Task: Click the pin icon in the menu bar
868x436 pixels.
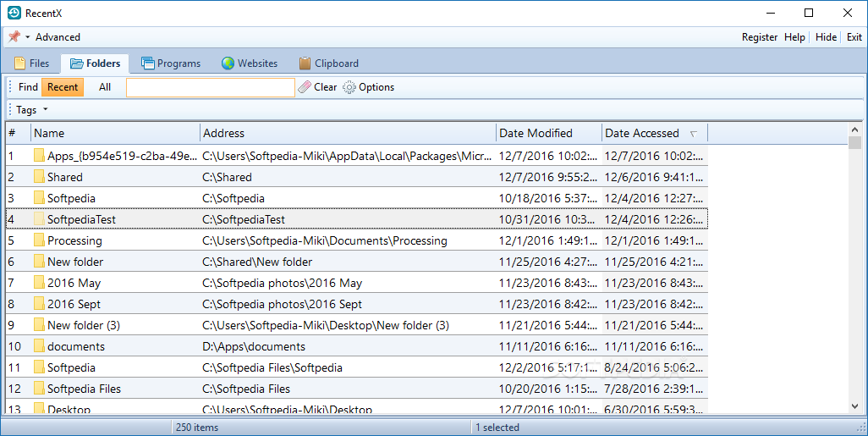Action: 14,37
